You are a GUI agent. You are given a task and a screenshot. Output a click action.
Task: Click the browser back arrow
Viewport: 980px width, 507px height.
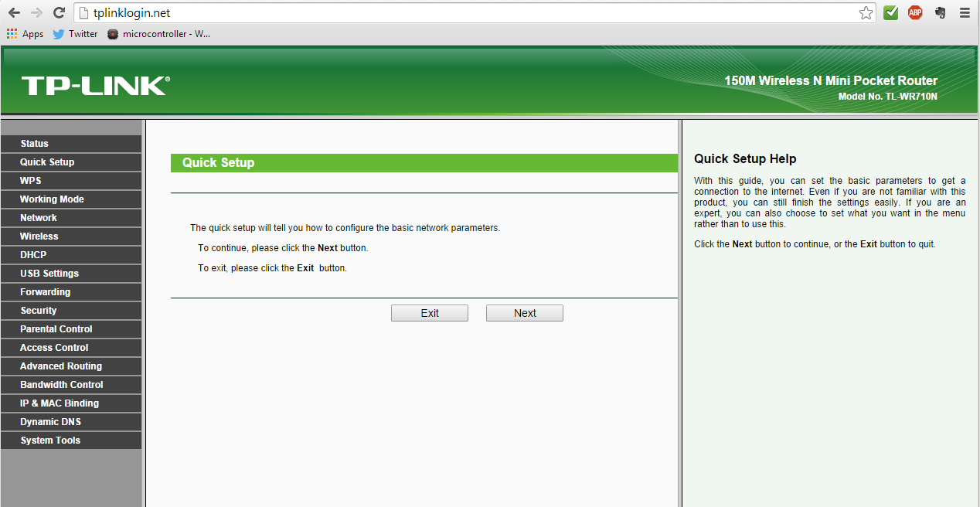coord(14,12)
